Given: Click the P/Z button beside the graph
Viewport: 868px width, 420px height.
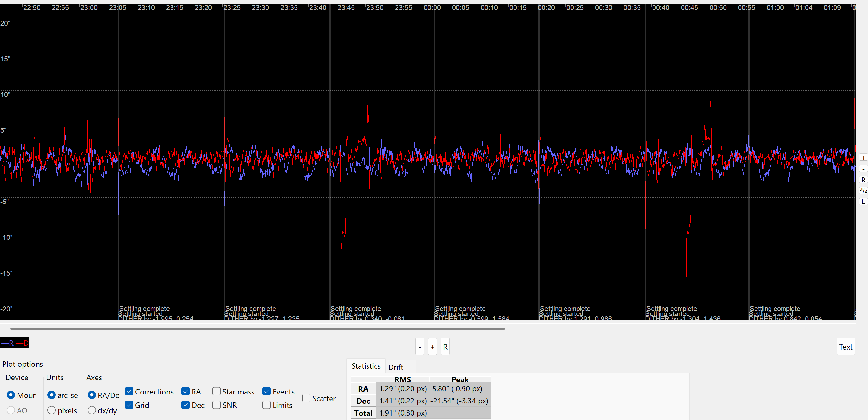Looking at the screenshot, I should (863, 190).
